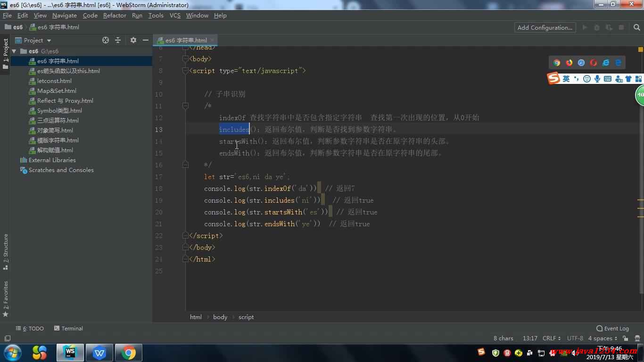Toggle the Structure side tool button
This screenshot has height=362, width=644.
[x=5, y=252]
